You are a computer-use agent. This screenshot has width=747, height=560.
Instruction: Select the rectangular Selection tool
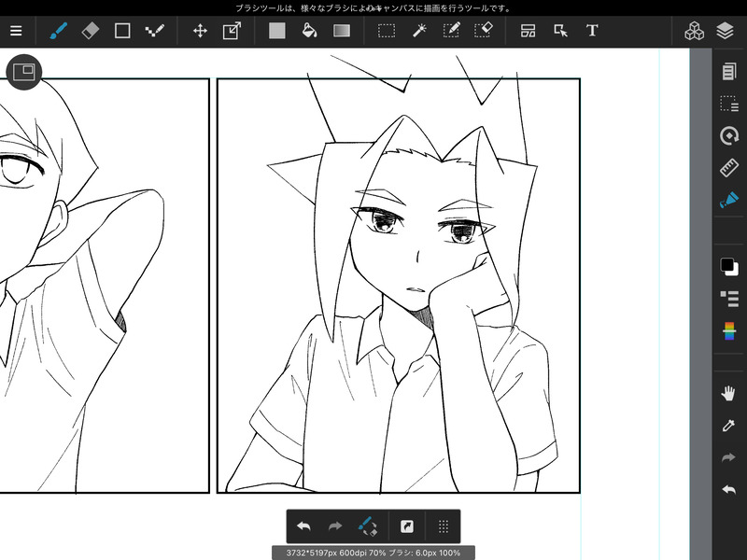click(387, 31)
